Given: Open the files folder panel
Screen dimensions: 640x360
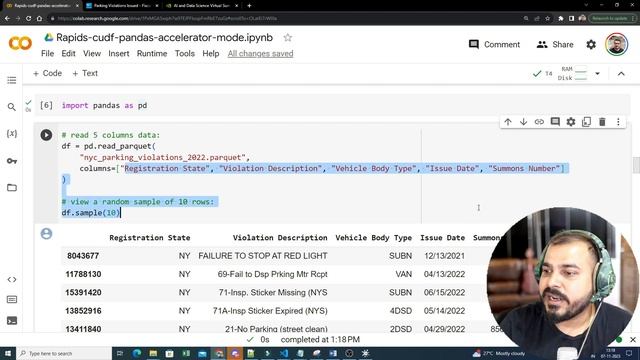Looking at the screenshot, I should pos(12,188).
